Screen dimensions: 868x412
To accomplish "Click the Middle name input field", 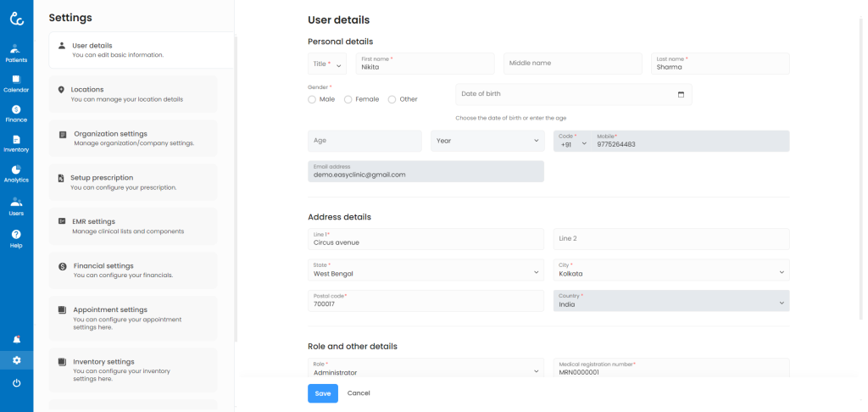I will point(573,64).
